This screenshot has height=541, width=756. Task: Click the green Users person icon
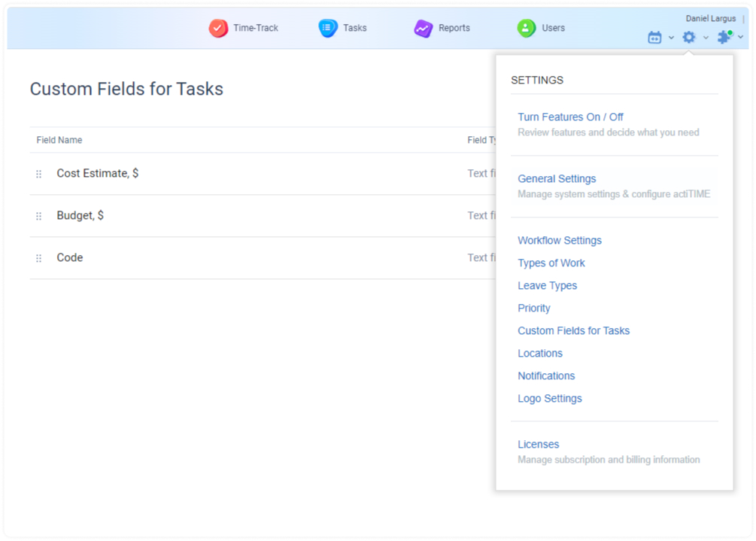pyautogui.click(x=526, y=28)
